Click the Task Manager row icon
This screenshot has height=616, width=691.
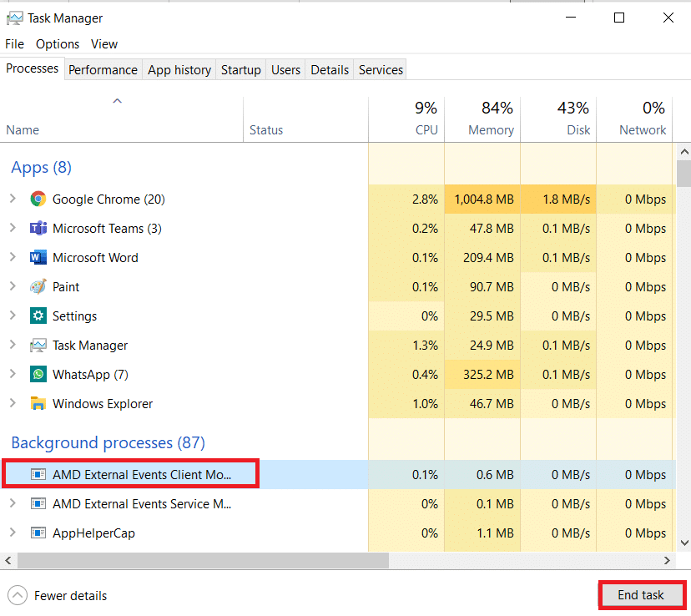pyautogui.click(x=38, y=345)
